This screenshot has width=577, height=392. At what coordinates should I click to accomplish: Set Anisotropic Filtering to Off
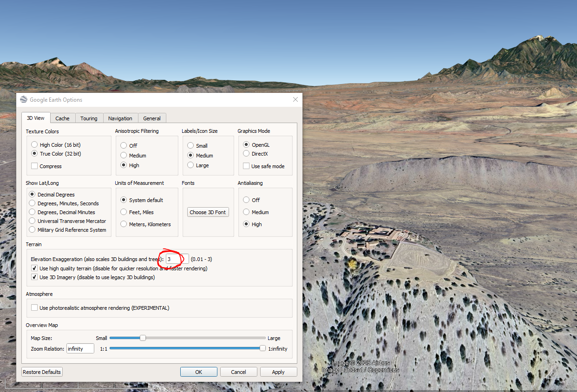coord(124,145)
